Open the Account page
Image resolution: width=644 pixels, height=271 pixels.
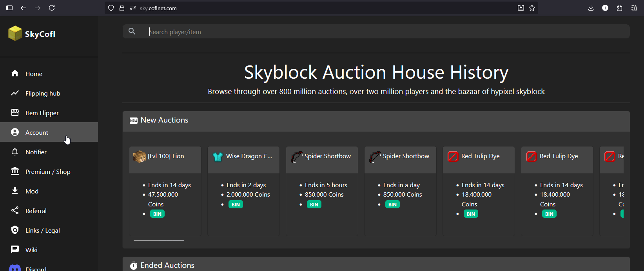coord(37,132)
